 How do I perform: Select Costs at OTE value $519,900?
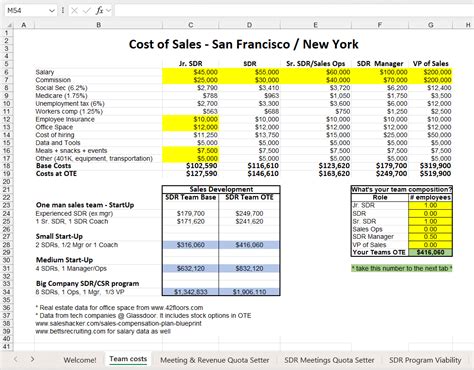(431, 173)
